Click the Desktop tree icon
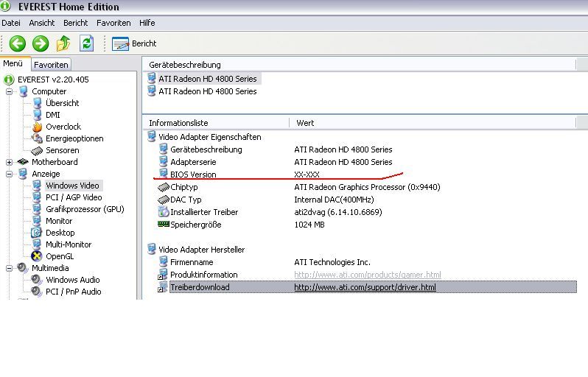Screen dimensions: 588x377 click(x=36, y=233)
